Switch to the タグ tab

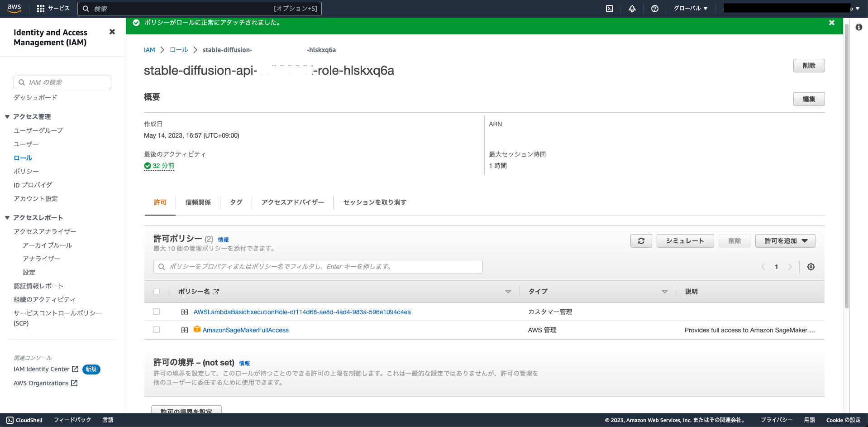(x=236, y=202)
